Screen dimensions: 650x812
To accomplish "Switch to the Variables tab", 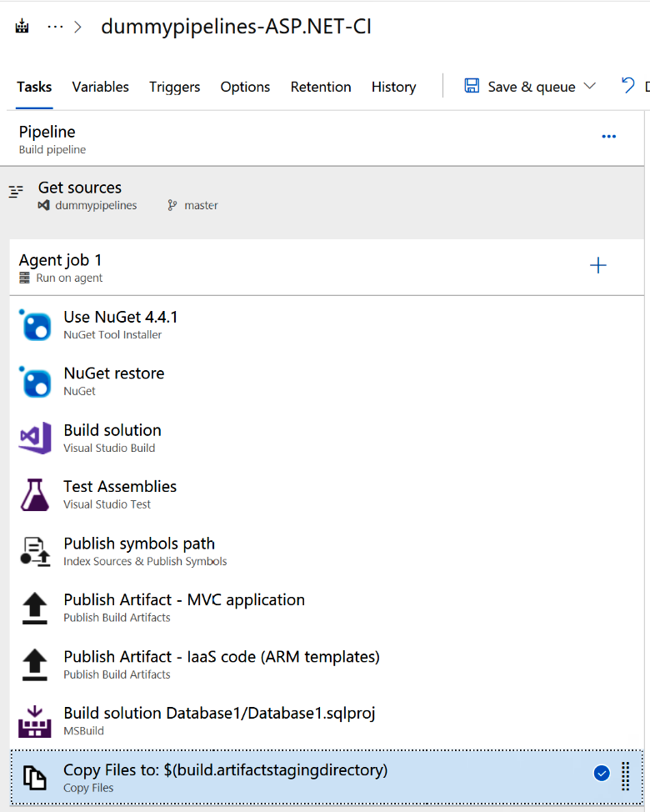I will pyautogui.click(x=100, y=87).
